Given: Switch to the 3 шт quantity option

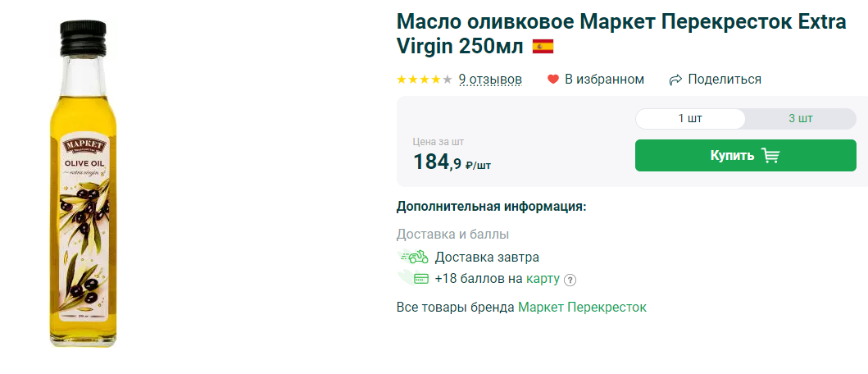Looking at the screenshot, I should 800,118.
